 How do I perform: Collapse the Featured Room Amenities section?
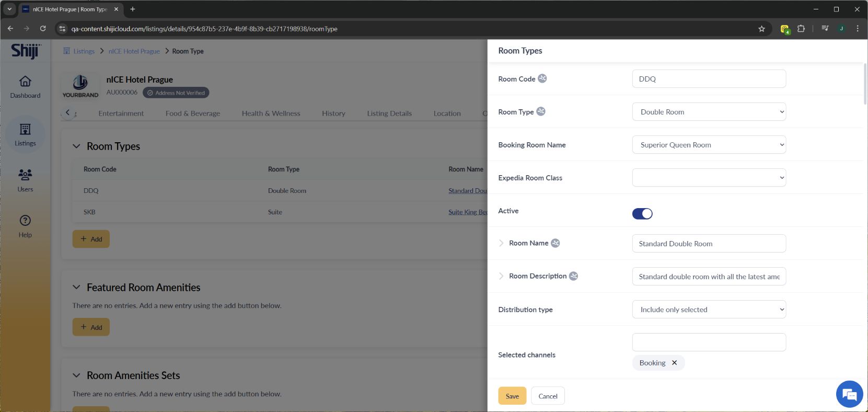point(76,288)
